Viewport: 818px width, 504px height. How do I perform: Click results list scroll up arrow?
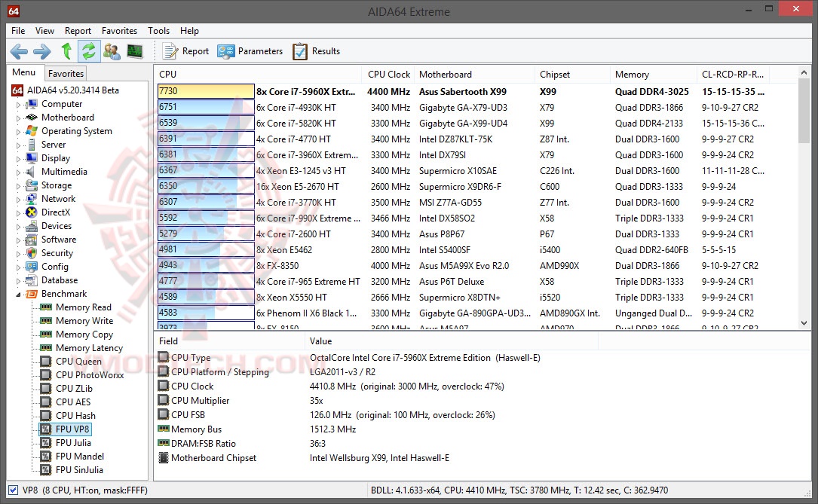click(804, 73)
